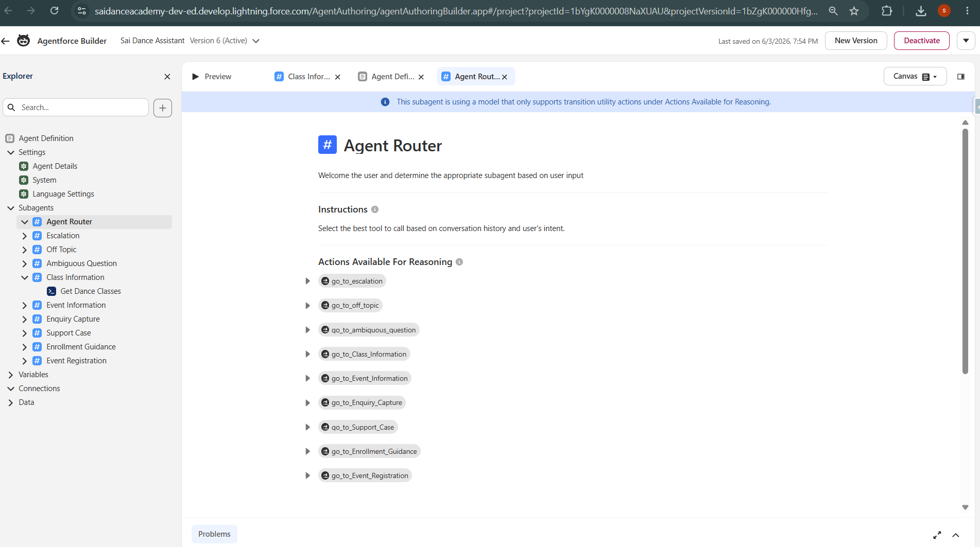This screenshot has height=547, width=980.
Task: Open the version dropdown next to Version 6 (Active)
Action: click(x=256, y=41)
